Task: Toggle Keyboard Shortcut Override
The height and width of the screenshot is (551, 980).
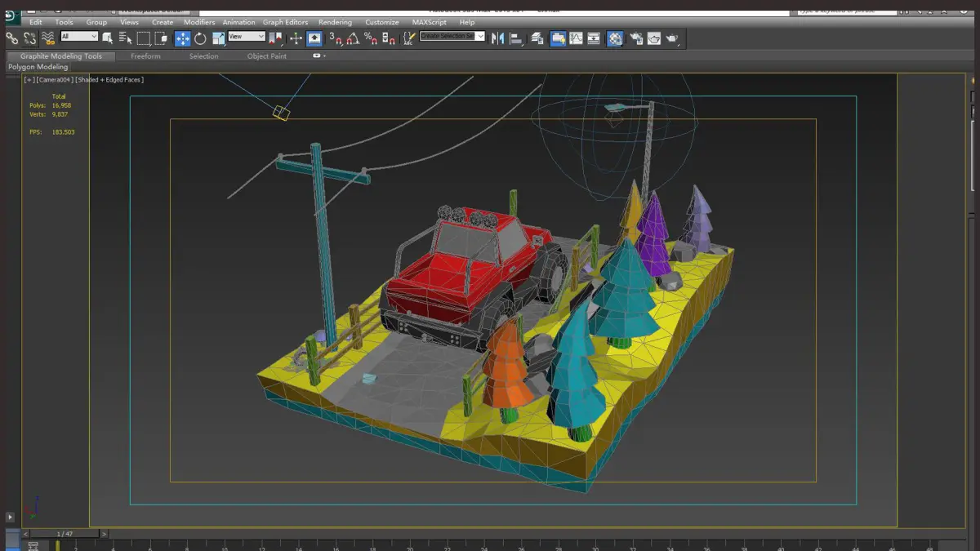Action: click(x=314, y=38)
